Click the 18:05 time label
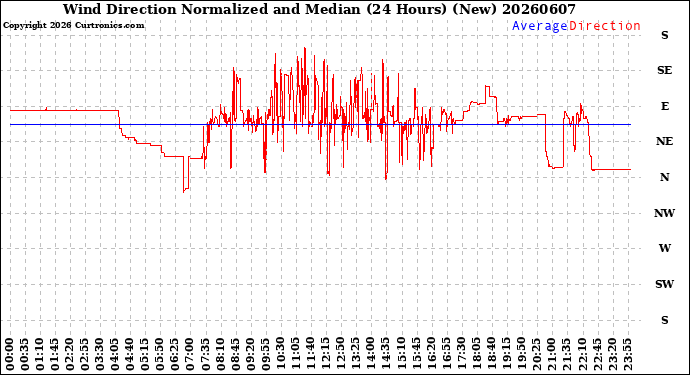690x375 pixels. point(476,354)
